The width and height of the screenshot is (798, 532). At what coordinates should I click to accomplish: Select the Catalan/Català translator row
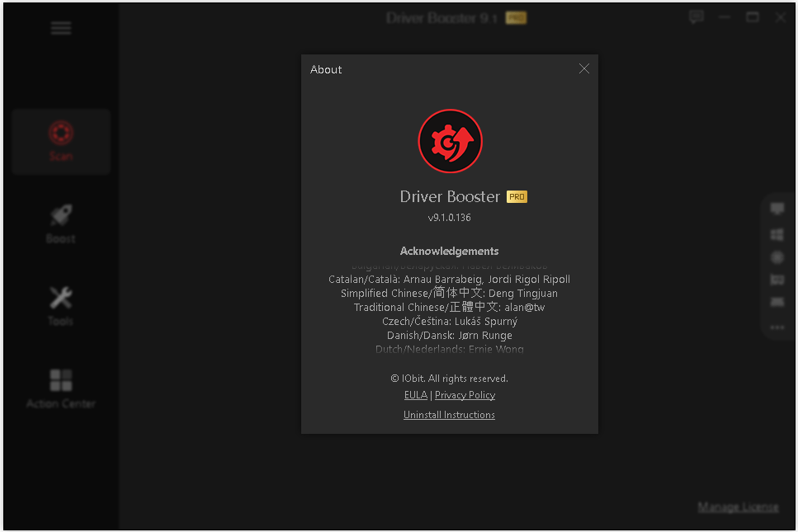tap(449, 280)
